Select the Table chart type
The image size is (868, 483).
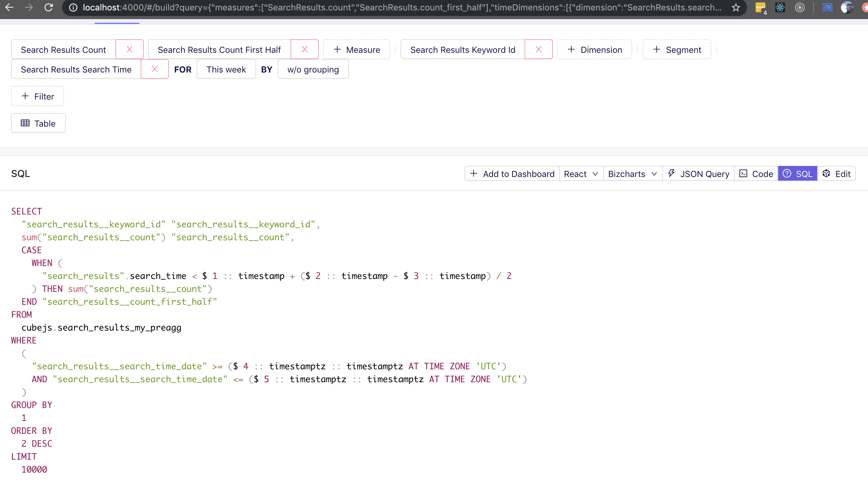coord(38,123)
